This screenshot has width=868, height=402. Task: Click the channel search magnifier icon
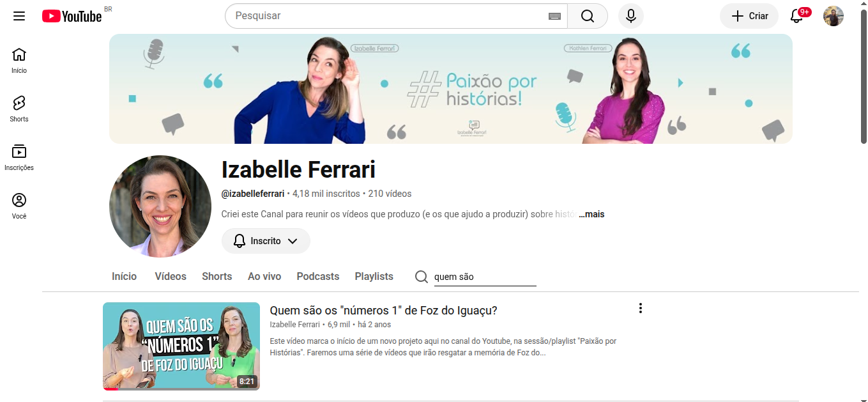[x=422, y=277]
